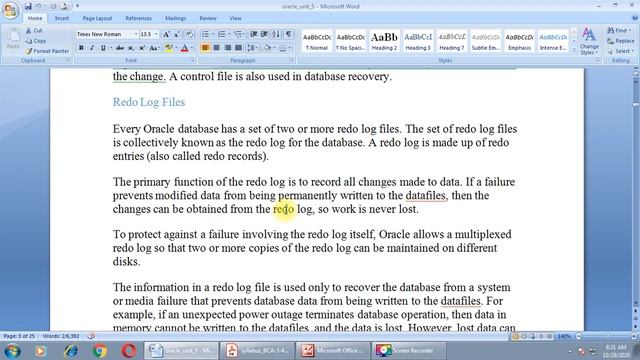Apply strikethrough formatting

120,48
